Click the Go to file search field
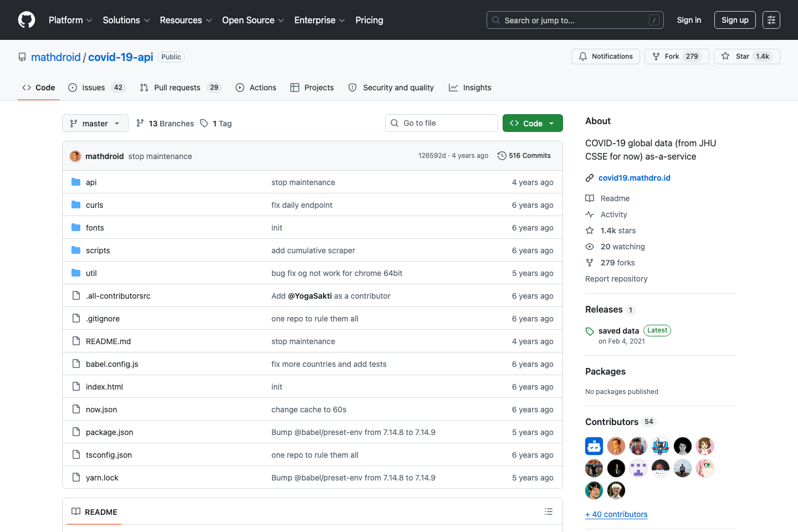The image size is (798, 532). point(441,122)
